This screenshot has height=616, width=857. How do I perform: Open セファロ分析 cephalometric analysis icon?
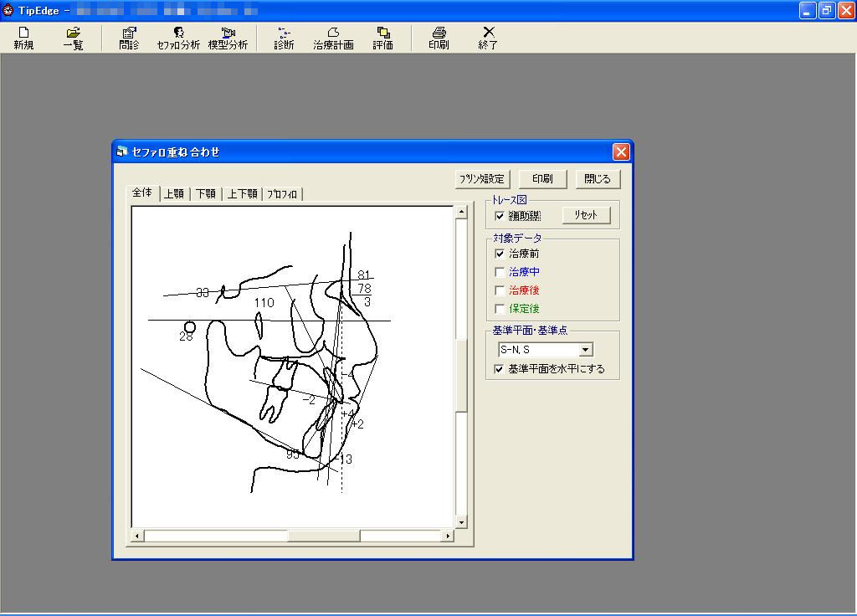point(178,38)
